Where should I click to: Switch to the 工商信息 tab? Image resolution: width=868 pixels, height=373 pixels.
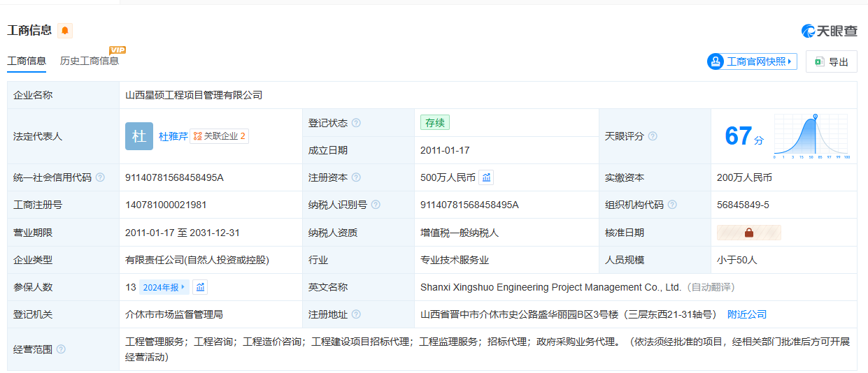(x=27, y=61)
